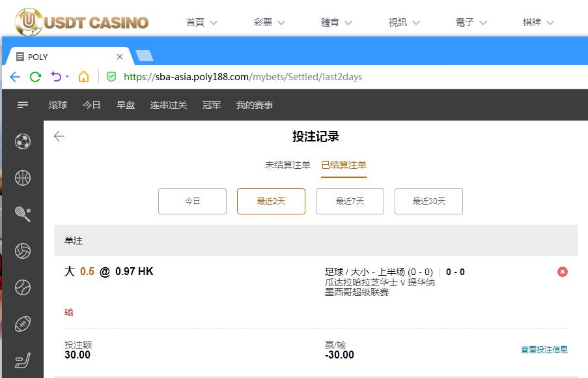Open 连串过关 parlay section
The height and width of the screenshot is (378, 588).
tap(169, 105)
